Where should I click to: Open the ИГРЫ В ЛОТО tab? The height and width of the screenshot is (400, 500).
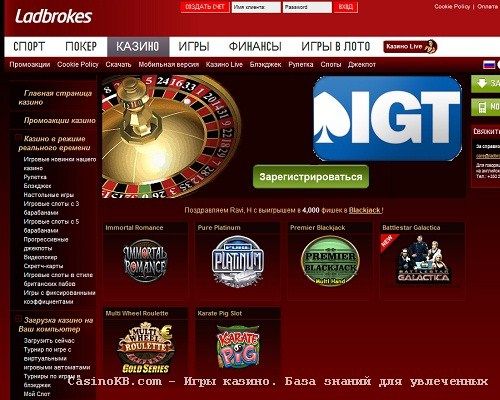coord(336,47)
